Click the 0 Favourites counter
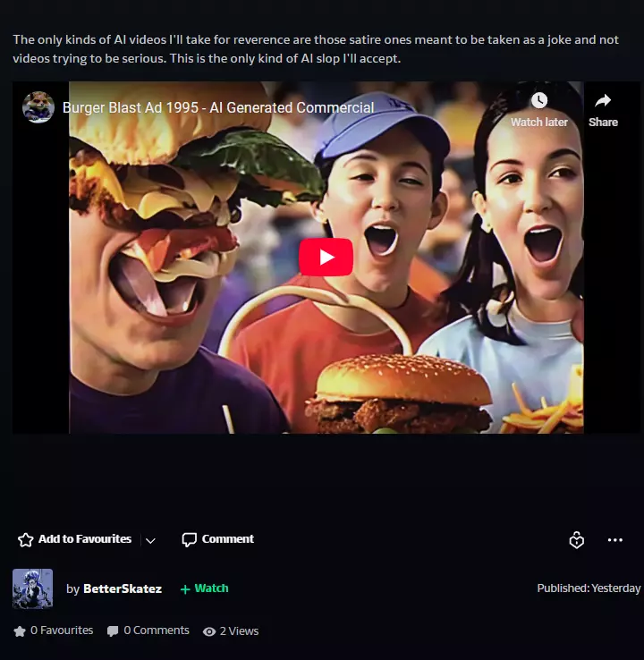The image size is (644, 660). pyautogui.click(x=54, y=630)
